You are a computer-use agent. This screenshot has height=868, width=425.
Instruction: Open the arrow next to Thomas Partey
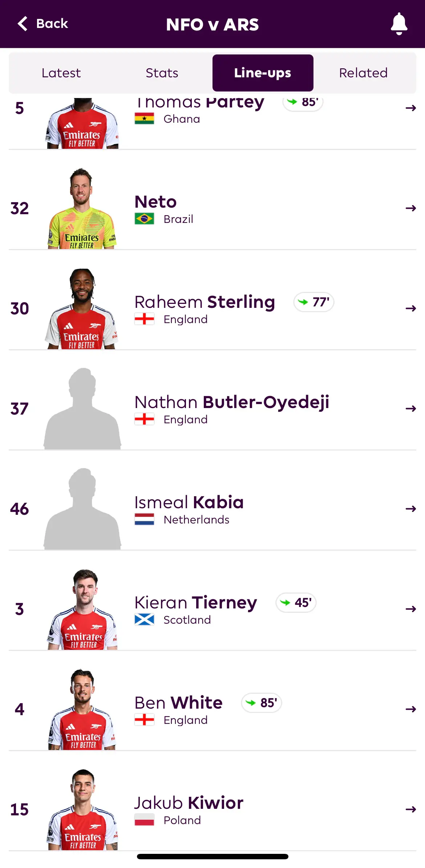tap(410, 108)
